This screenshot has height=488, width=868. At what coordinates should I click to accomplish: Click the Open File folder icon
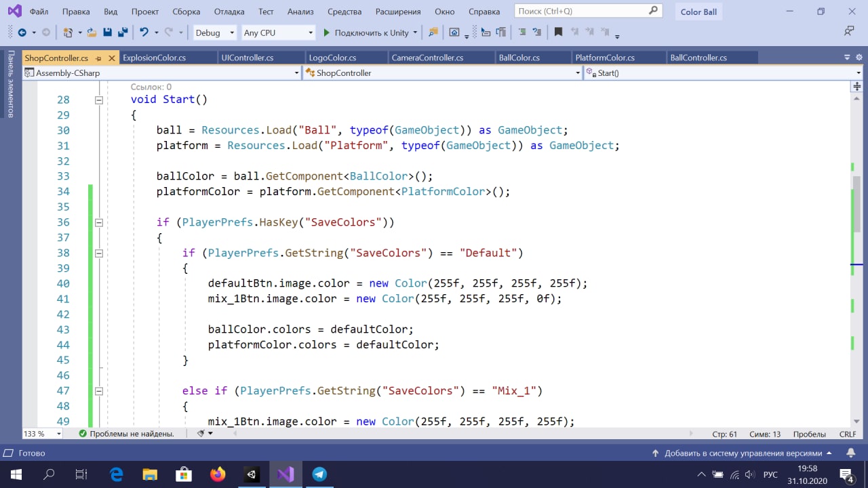click(90, 33)
